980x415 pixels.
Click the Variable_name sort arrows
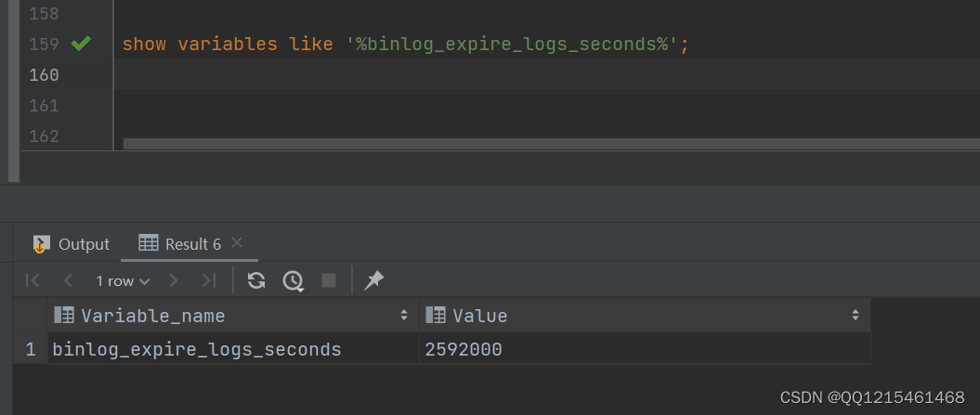coord(404,316)
